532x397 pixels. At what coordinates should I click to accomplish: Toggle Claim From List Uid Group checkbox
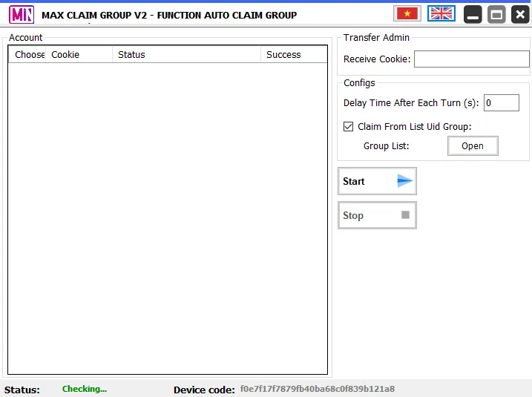click(349, 127)
